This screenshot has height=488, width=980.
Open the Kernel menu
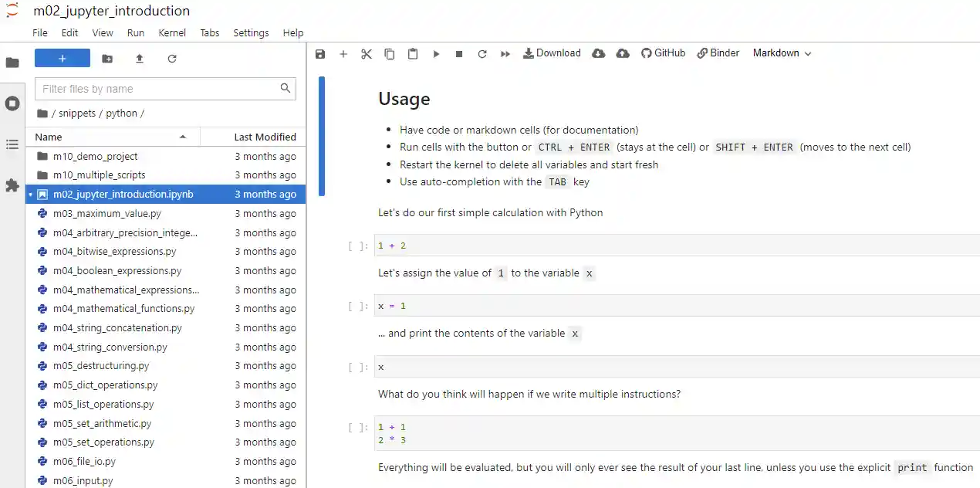pos(172,32)
